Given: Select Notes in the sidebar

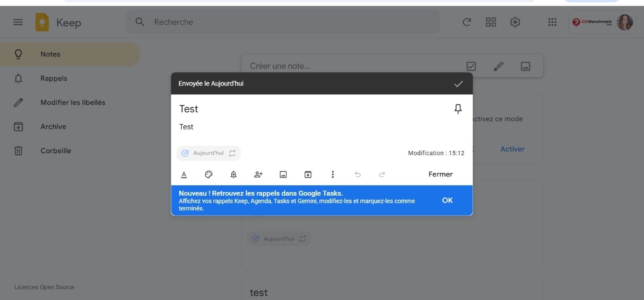Looking at the screenshot, I should (x=70, y=54).
